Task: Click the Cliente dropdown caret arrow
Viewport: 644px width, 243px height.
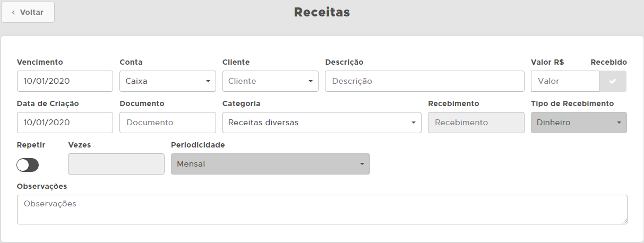Action: coord(310,81)
